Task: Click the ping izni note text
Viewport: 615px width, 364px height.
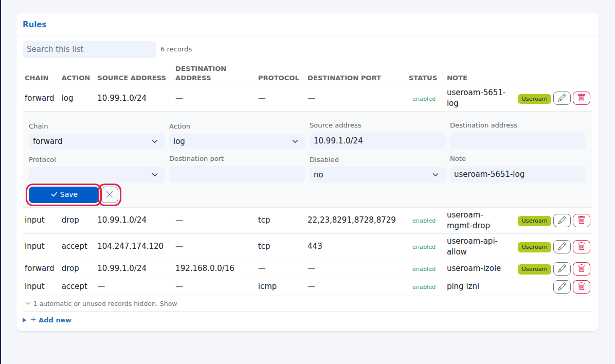Action: [x=463, y=286]
